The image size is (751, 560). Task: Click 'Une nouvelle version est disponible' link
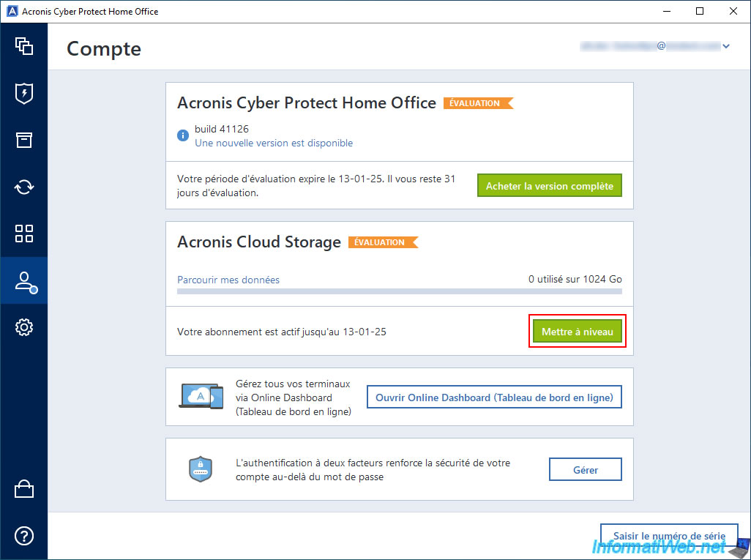point(274,143)
